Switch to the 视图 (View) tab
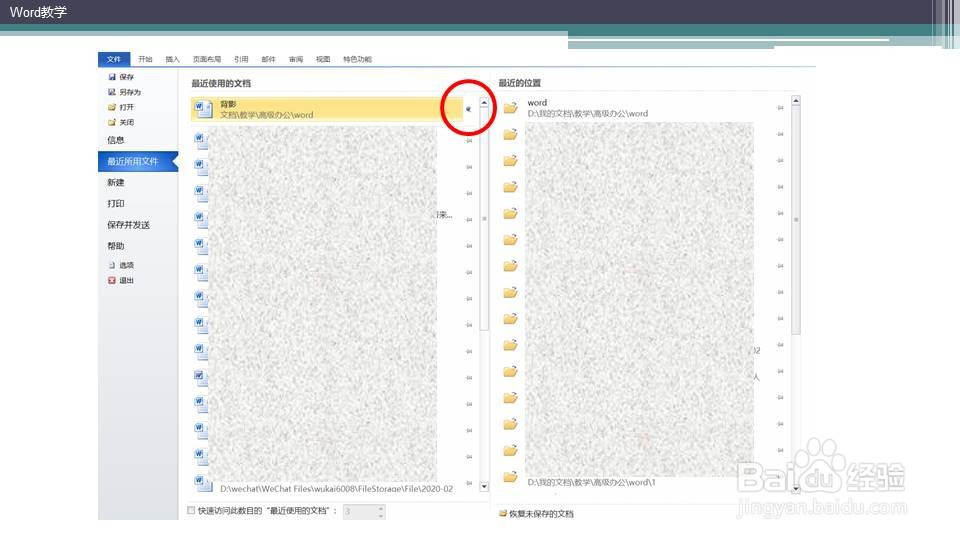The image size is (960, 540). tap(323, 59)
